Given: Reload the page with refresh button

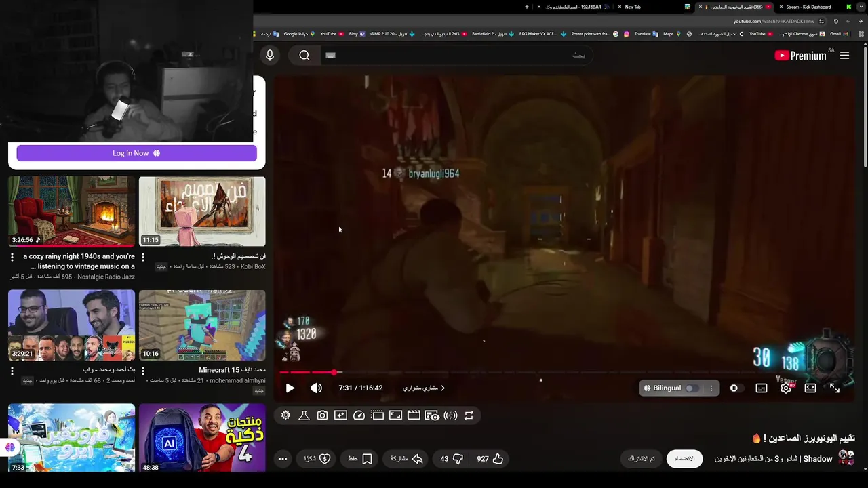Looking at the screenshot, I should coord(835,21).
